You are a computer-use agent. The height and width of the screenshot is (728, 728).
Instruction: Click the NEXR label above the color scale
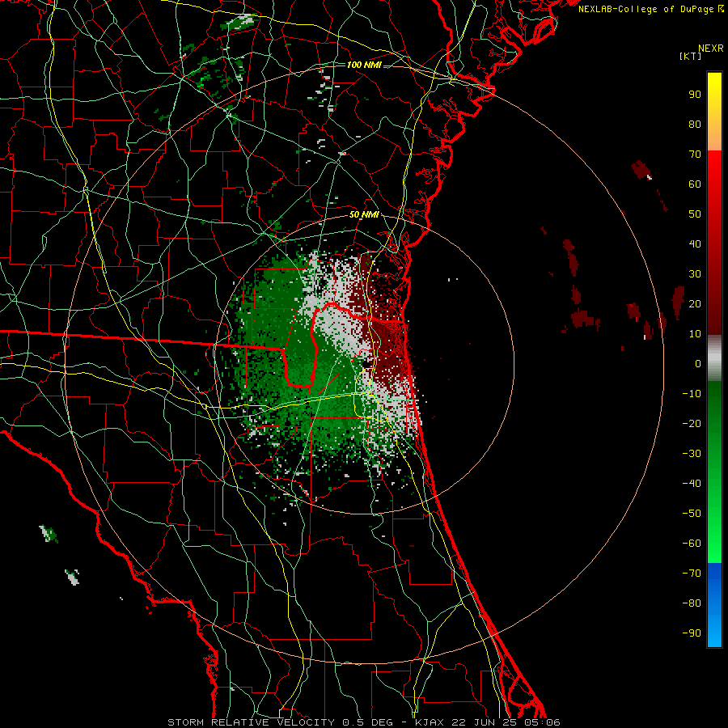click(711, 49)
